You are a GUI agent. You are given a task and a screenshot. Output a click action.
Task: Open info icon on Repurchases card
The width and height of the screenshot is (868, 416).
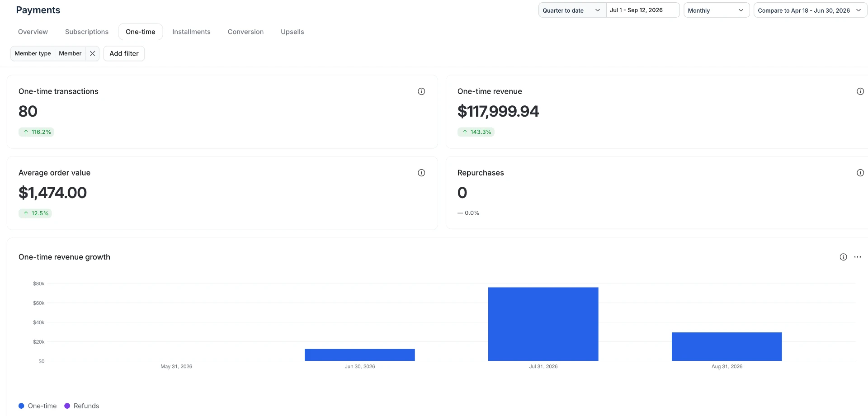[860, 173]
